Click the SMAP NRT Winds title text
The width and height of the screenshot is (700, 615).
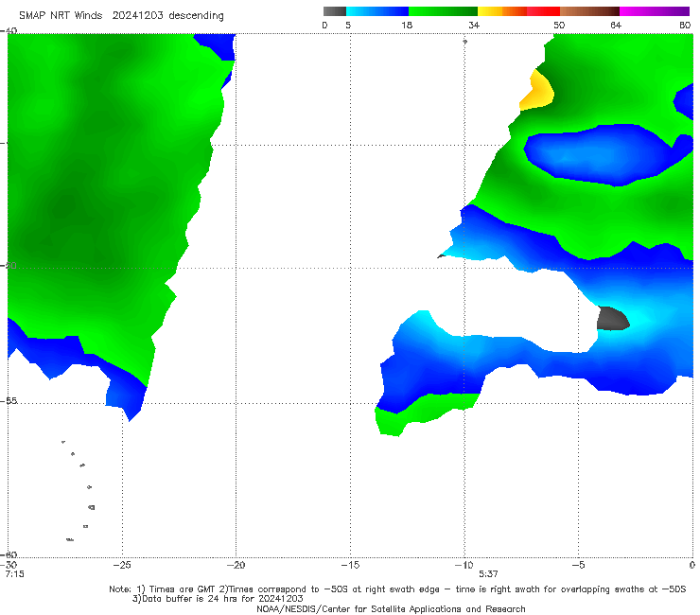coord(61,15)
